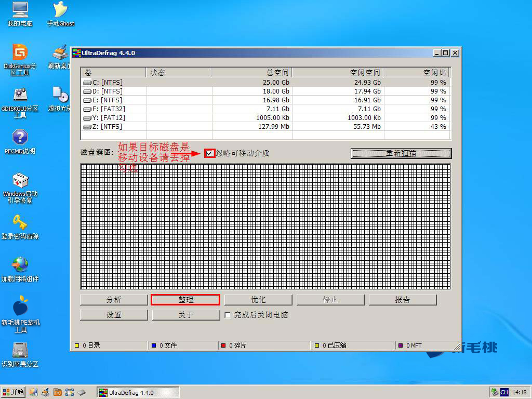The height and width of the screenshot is (399, 532).
Task: Click the yellow 目录 legend swatch
Action: point(77,345)
